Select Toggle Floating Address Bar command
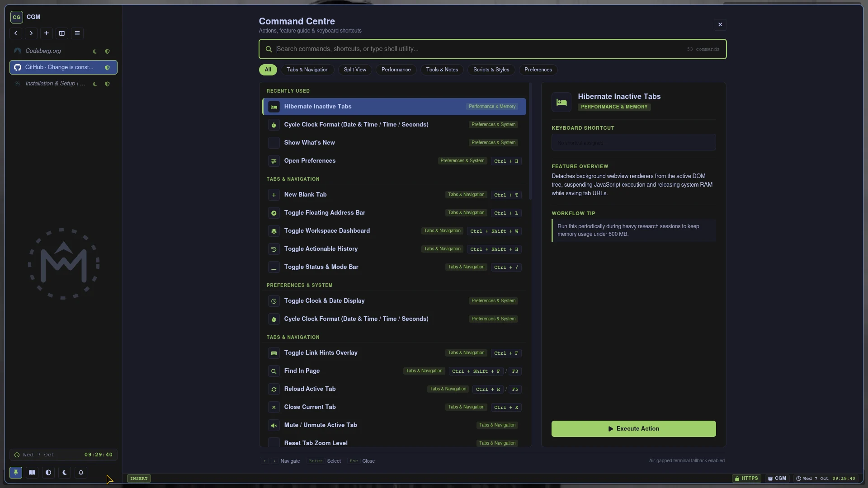 pos(394,213)
